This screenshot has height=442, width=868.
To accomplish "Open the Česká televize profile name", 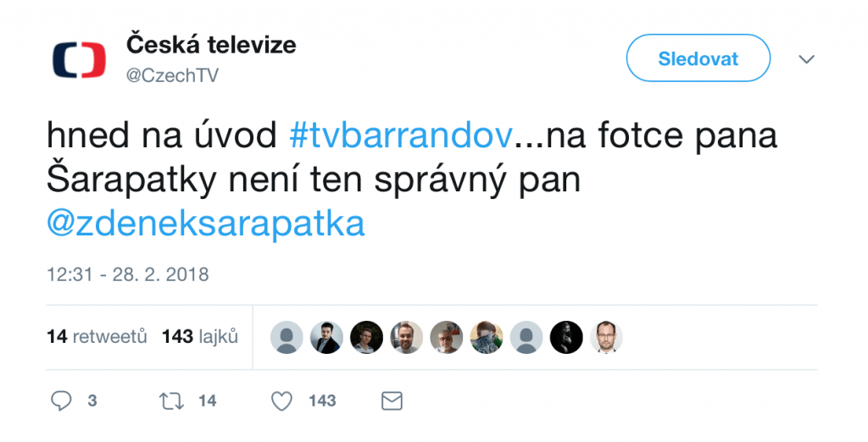I will pos(211,45).
